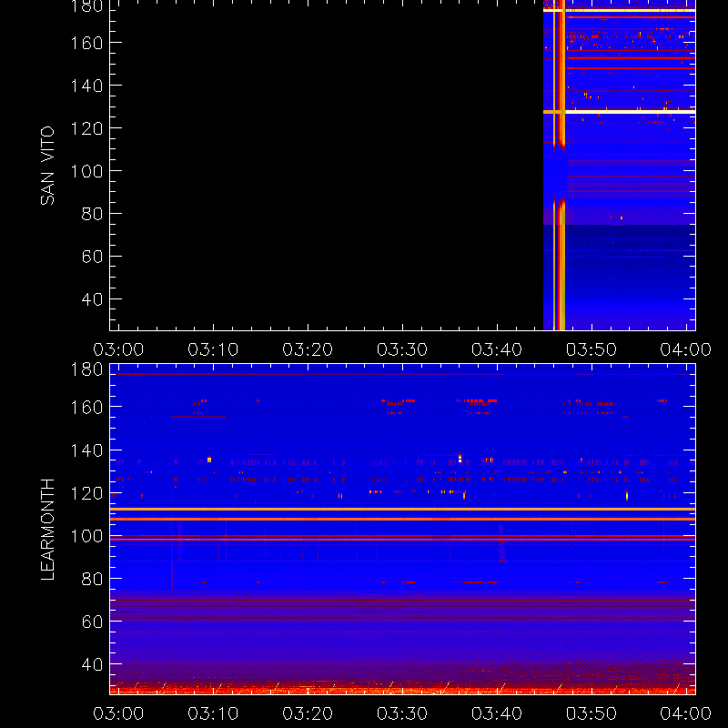Select the 100 tick label on SAN VITO axis

coord(86,171)
